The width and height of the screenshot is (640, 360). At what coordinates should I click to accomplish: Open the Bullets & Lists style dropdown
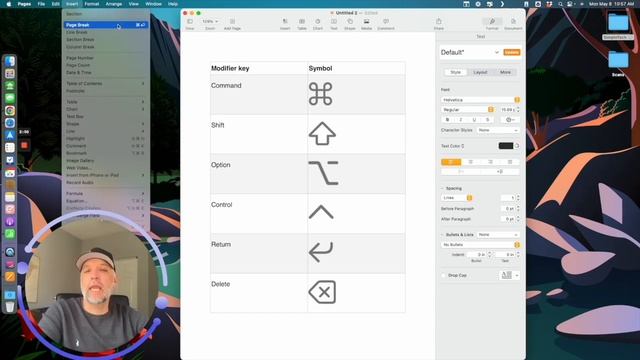tap(498, 235)
